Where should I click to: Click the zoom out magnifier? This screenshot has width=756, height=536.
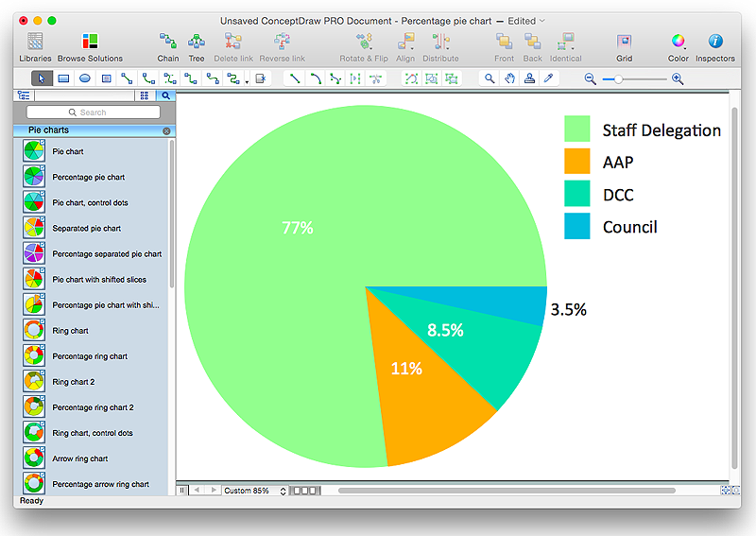pyautogui.click(x=590, y=78)
